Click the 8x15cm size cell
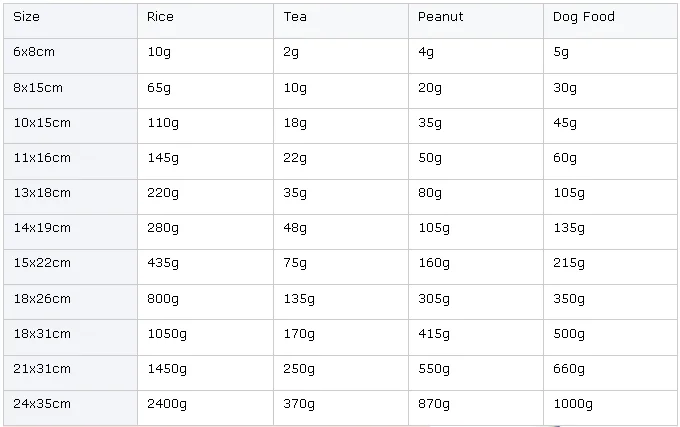 [x=38, y=88]
